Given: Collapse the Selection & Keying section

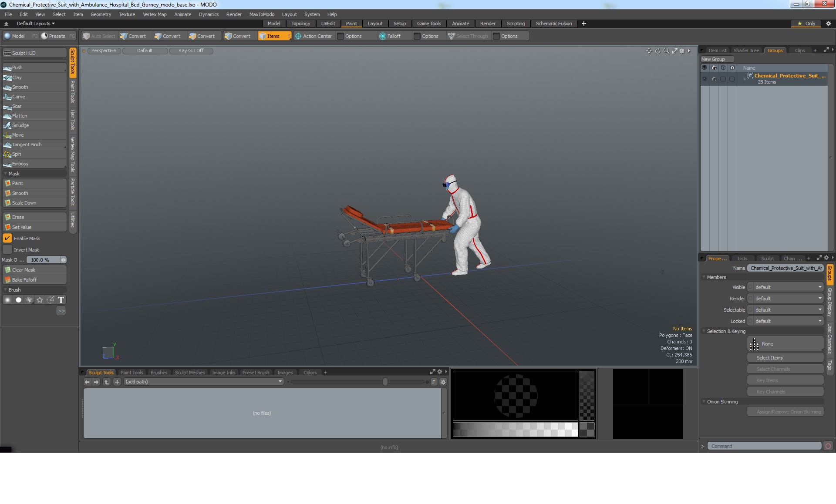Looking at the screenshot, I should click(704, 331).
